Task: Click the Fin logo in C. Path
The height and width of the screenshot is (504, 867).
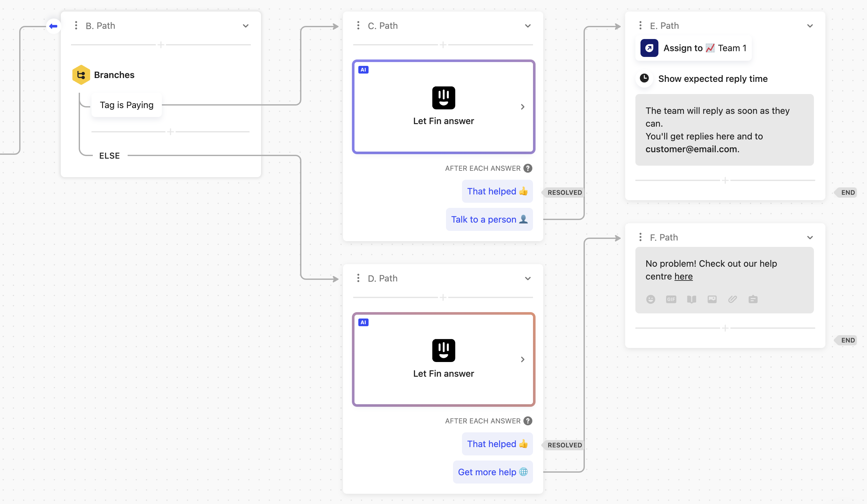Action: pos(443,98)
